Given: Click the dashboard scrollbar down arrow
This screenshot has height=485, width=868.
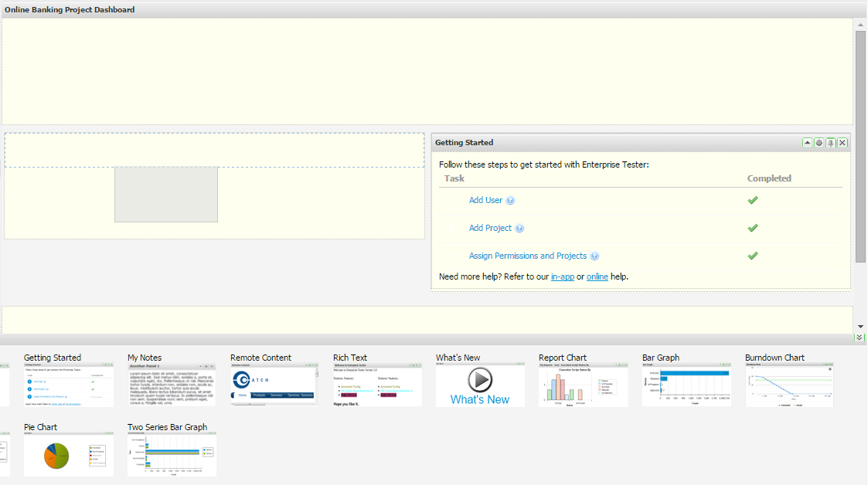Looking at the screenshot, I should click(860, 327).
